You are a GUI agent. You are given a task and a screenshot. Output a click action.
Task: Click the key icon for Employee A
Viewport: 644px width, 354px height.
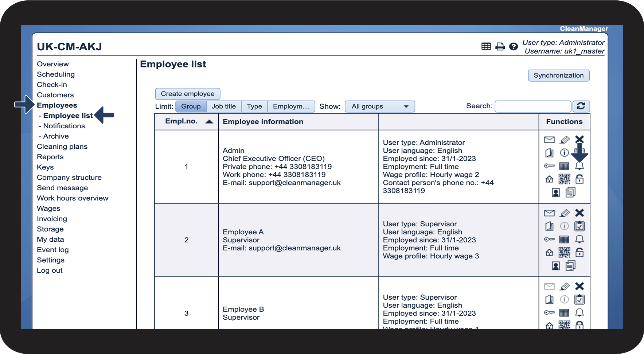click(x=549, y=240)
